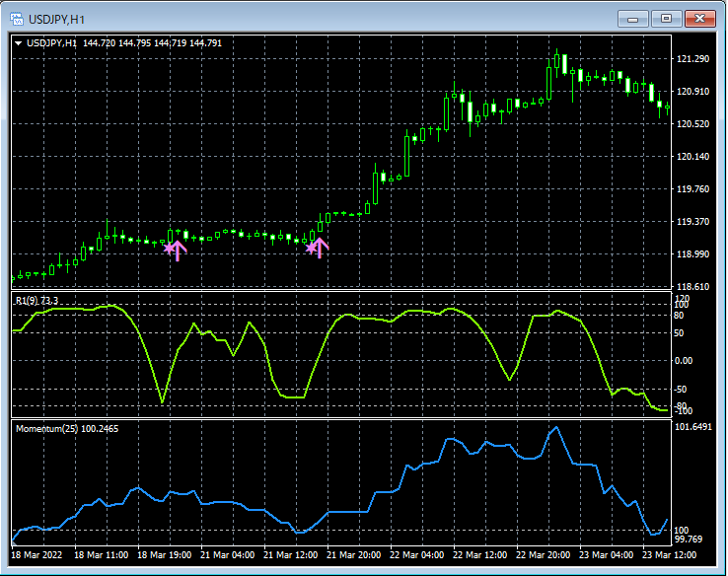Click the 23 Mar 12:00 time label
The width and height of the screenshot is (728, 576).
tap(669, 555)
